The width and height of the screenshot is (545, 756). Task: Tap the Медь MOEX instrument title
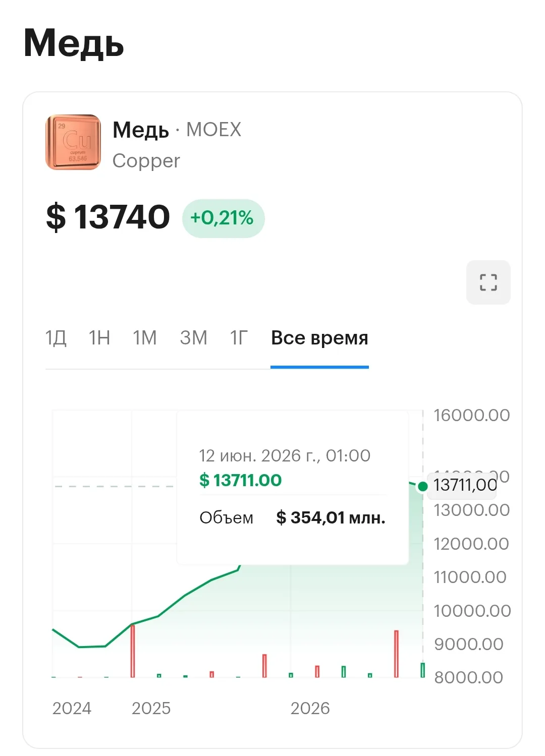click(177, 130)
